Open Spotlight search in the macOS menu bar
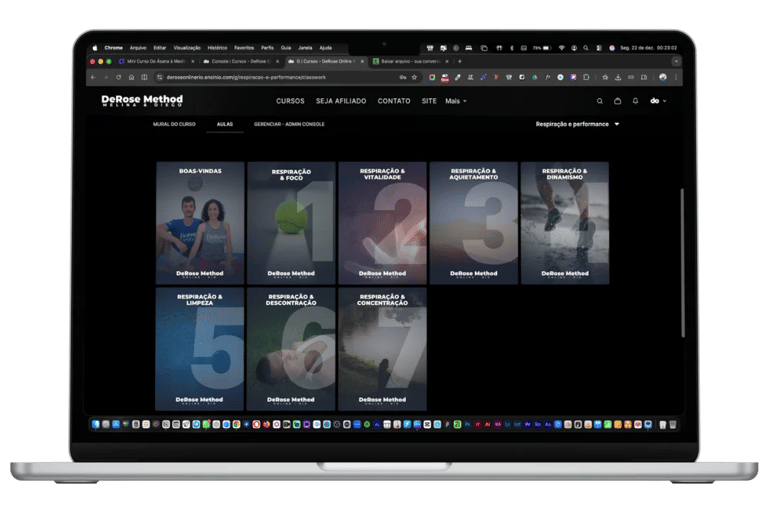Image resolution: width=768 pixels, height=512 pixels. pyautogui.click(x=586, y=48)
